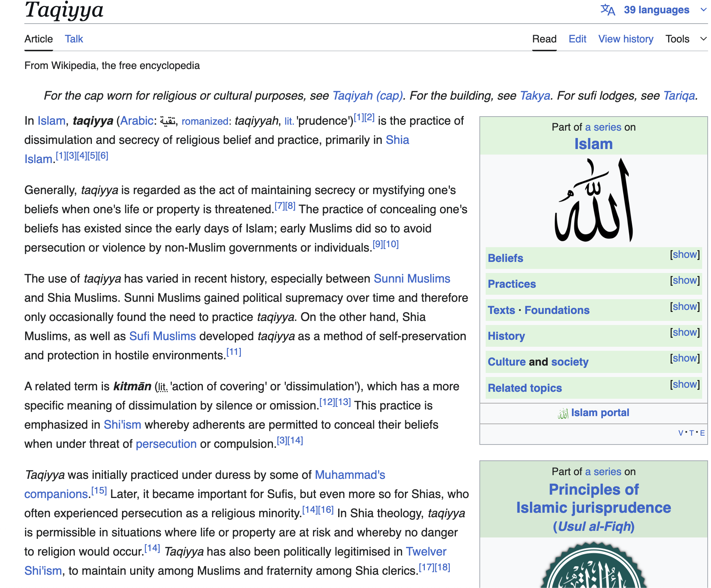Jump to citation [2]
The image size is (711, 588).
[370, 117]
